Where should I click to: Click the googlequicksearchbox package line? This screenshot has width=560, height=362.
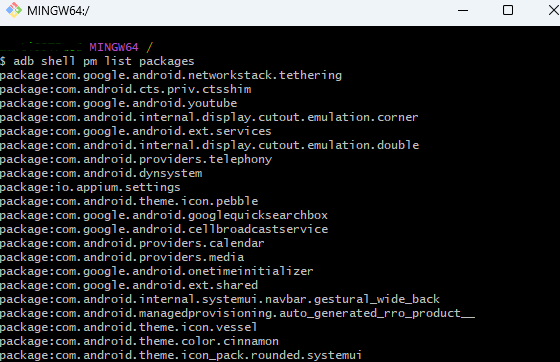point(164,215)
